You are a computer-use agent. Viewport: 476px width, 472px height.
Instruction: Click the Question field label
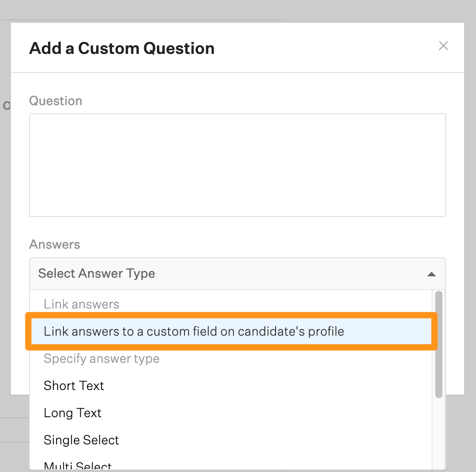[x=56, y=101]
